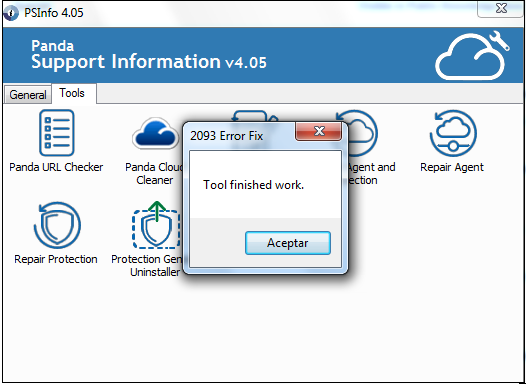The height and width of the screenshot is (384, 527).
Task: Click the Panda URL Checker label
Action: pyautogui.click(x=56, y=167)
